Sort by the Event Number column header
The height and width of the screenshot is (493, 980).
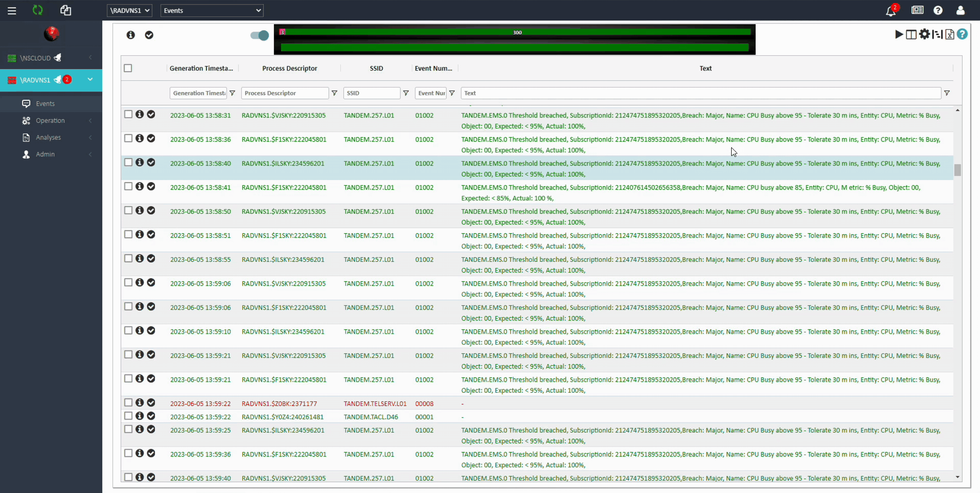point(433,68)
